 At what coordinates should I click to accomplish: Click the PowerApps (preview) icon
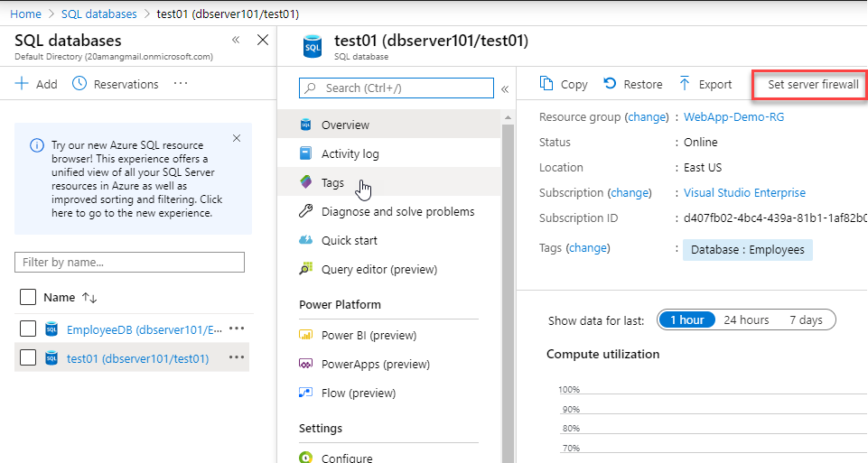point(305,364)
